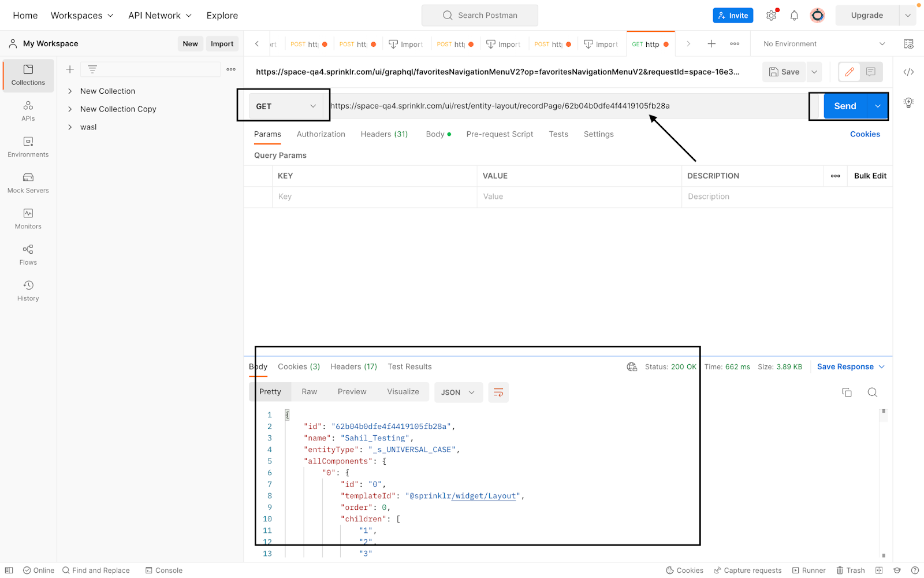The width and height of the screenshot is (924, 578).
Task: Click the Search Postman field
Action: pyautogui.click(x=479, y=16)
